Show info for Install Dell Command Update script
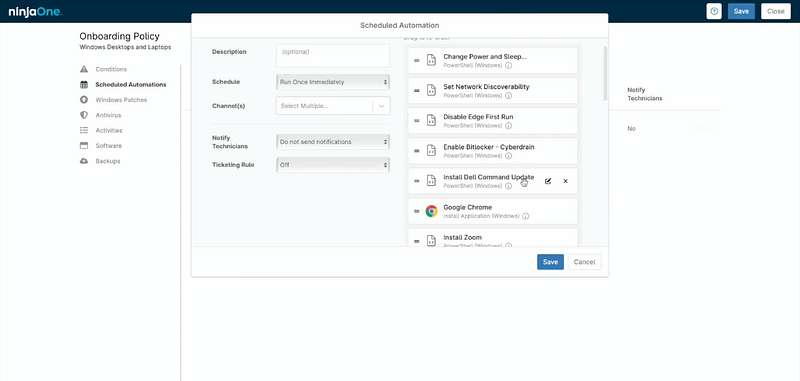 pos(509,186)
